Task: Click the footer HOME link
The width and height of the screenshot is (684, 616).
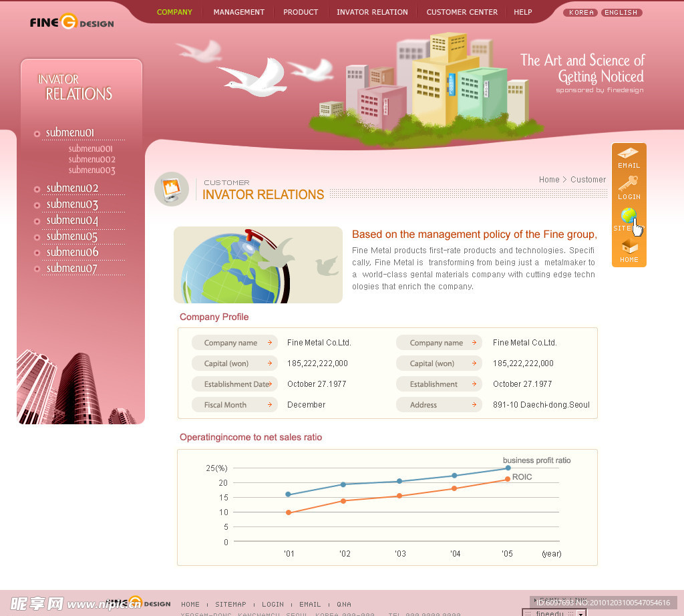Action: coord(190,604)
